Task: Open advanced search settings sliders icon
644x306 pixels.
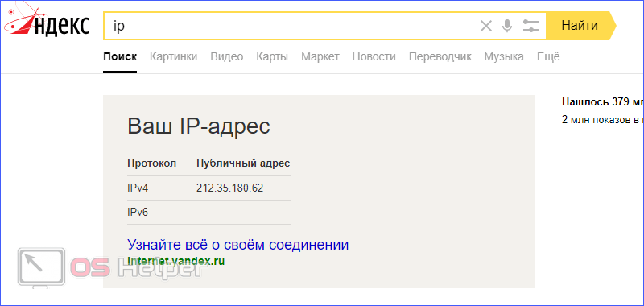Action: coord(530,27)
